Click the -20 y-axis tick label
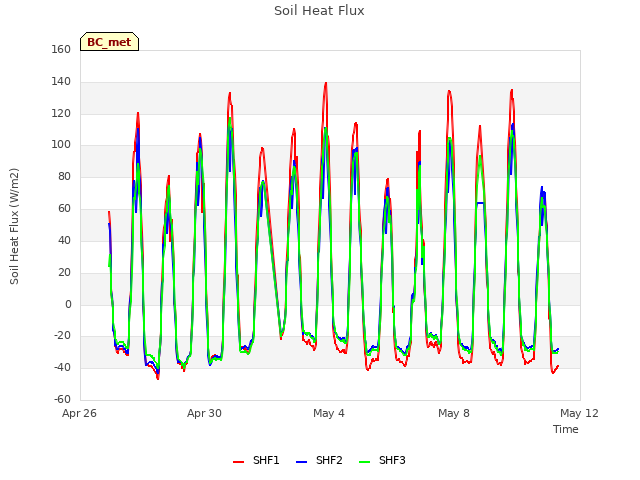The height and width of the screenshot is (480, 640). pyautogui.click(x=62, y=336)
